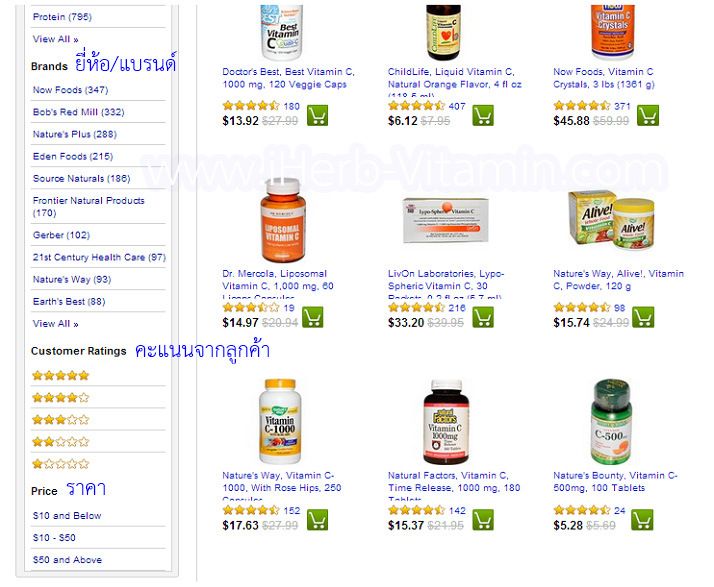714x587 pixels.
Task: Add ChildLife Liquid Vitamin C to cart
Action: (x=483, y=115)
